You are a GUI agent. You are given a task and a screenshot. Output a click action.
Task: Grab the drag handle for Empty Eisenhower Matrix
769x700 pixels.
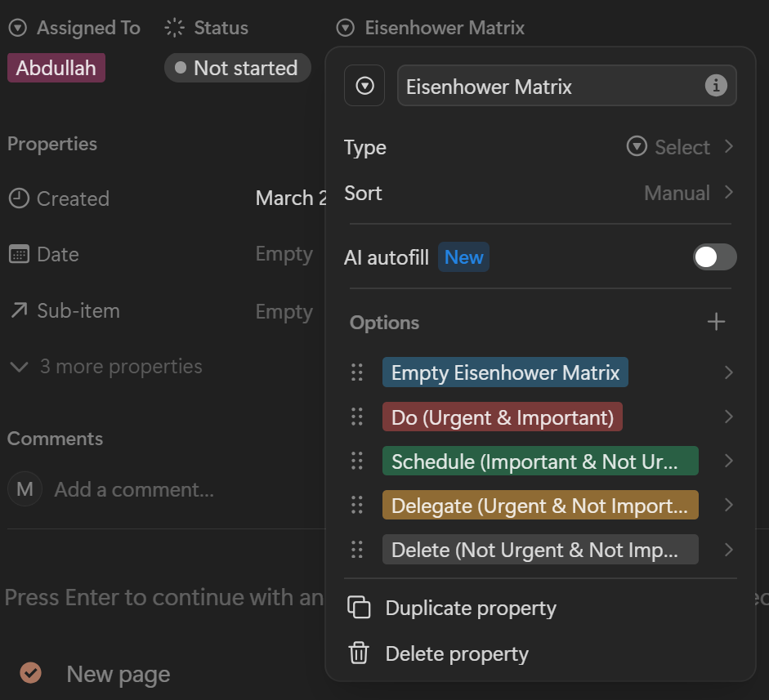click(357, 372)
